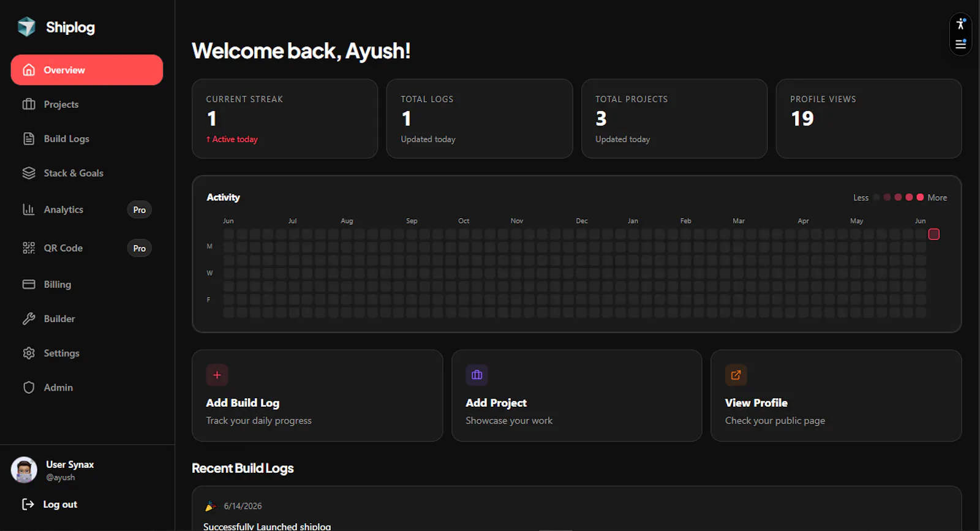Click the user avatar picture
Image resolution: width=980 pixels, height=531 pixels.
24,470
